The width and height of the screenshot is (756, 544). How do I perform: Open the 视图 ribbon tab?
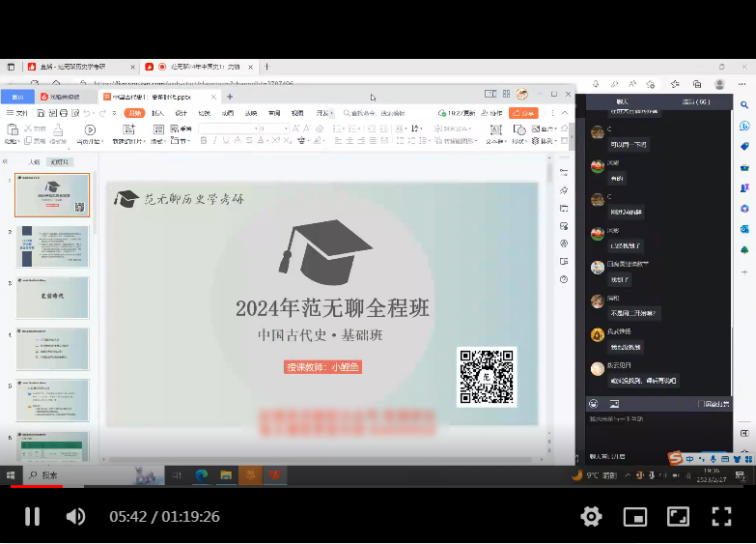(x=297, y=113)
